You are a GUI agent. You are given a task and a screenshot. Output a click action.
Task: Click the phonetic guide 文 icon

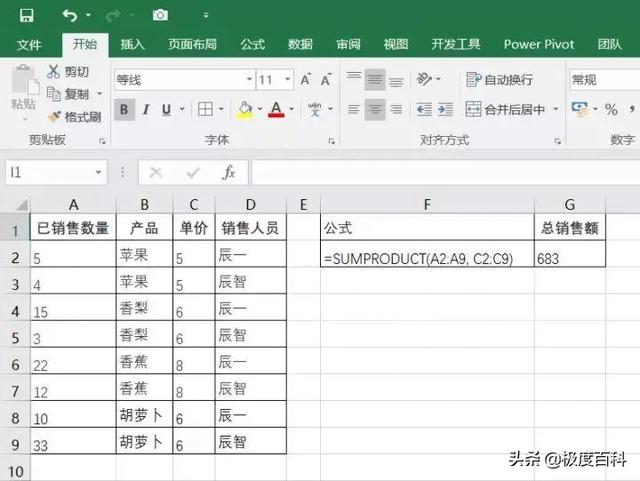(x=315, y=109)
